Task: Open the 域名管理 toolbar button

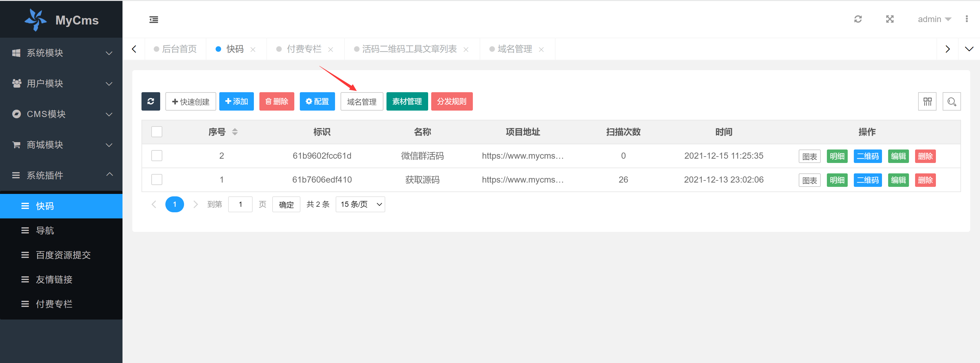Action: tap(362, 101)
